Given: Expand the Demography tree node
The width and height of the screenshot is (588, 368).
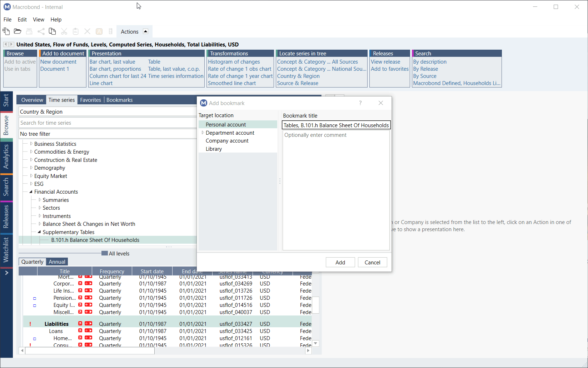Looking at the screenshot, I should pos(31,168).
